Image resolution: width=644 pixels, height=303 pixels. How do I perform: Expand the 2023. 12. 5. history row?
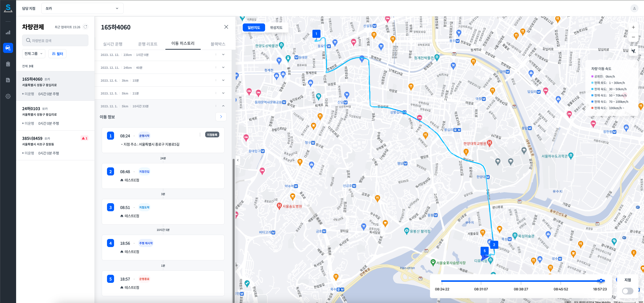click(x=223, y=93)
